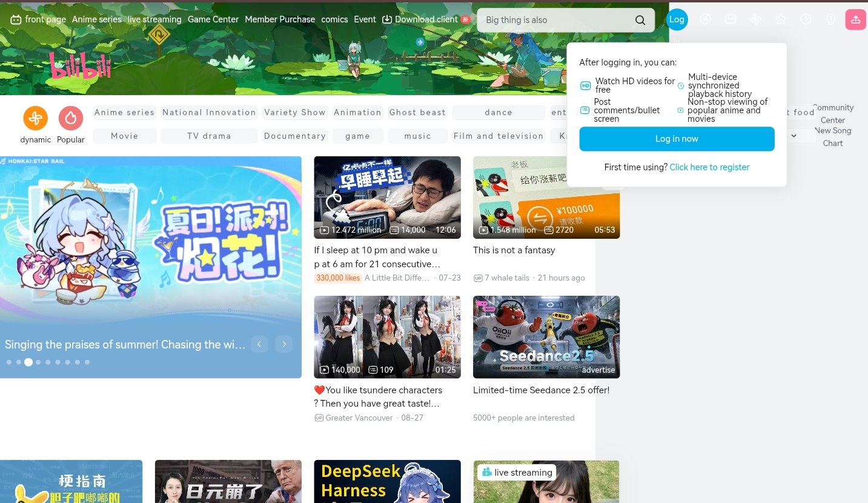Open the Seedance 2.5 ad thumbnail
Image resolution: width=868 pixels, height=503 pixels.
pos(546,337)
